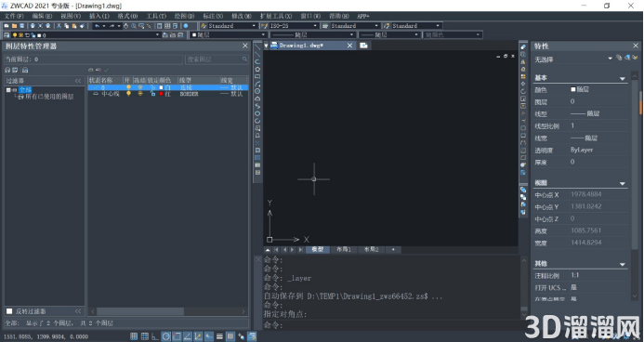Toggle lineweight display in status bar
This screenshot has height=342, width=644.
[x=219, y=336]
